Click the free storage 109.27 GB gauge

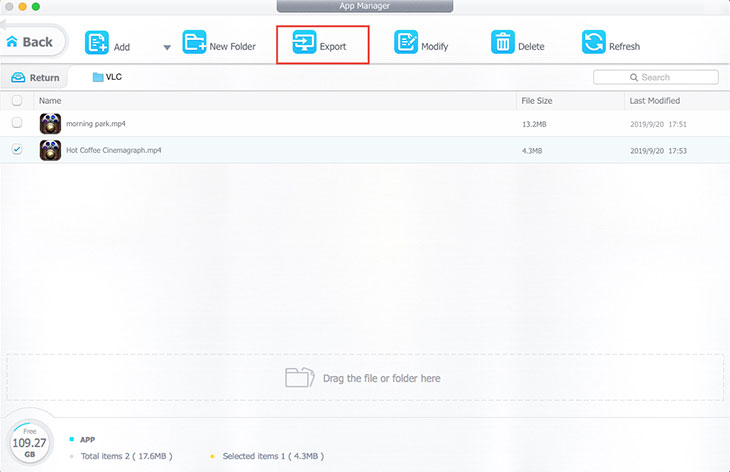(30, 441)
